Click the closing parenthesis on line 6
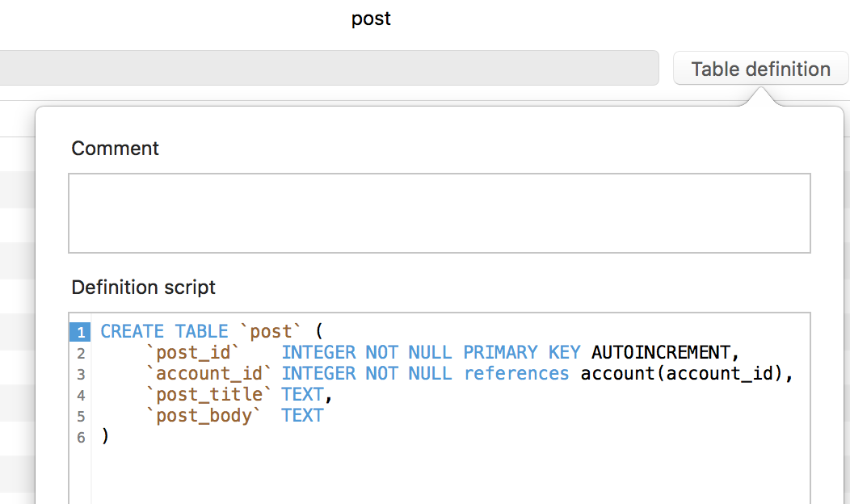This screenshot has width=850, height=504. 105,436
